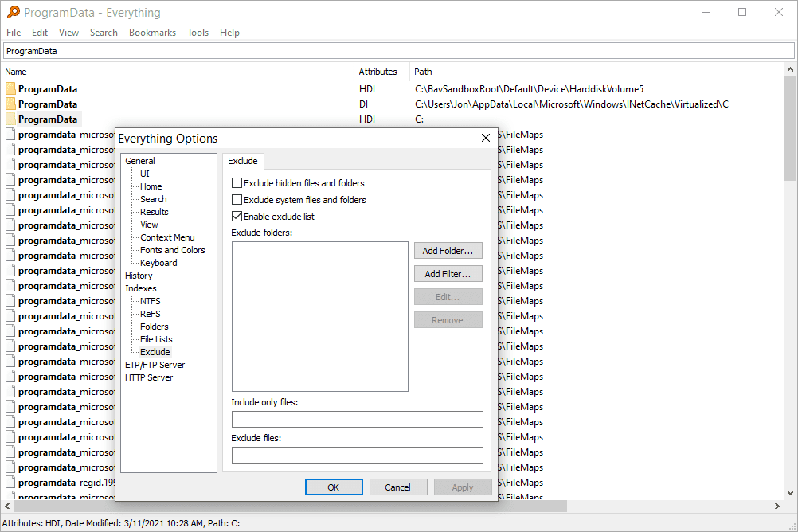Sort results by the Attributes column header
This screenshot has width=798, height=532.
coord(377,72)
